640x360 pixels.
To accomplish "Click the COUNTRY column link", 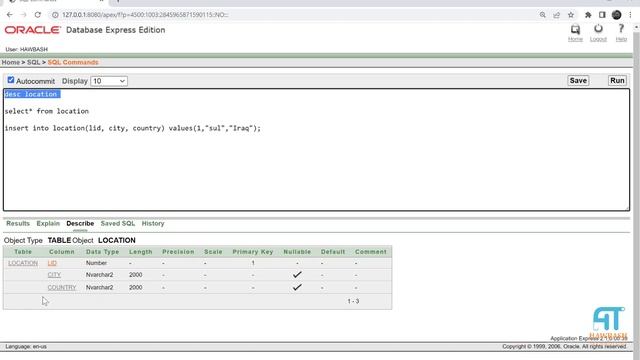I will click(x=62, y=287).
